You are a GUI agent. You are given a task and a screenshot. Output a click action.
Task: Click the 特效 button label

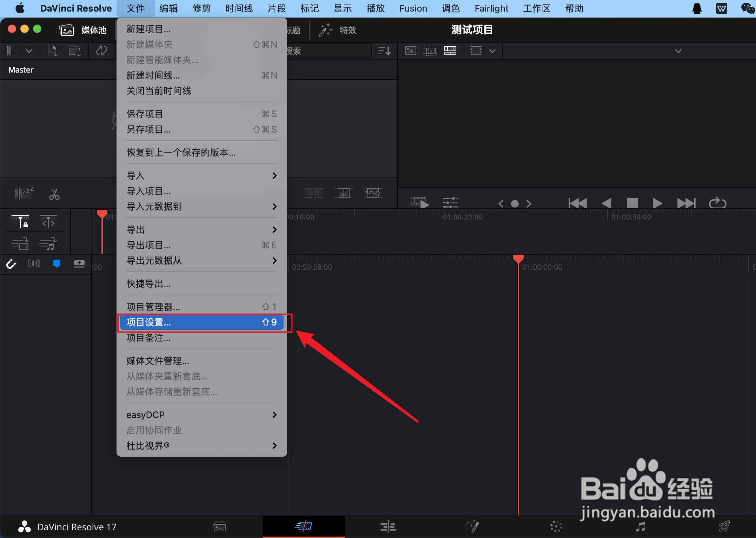pyautogui.click(x=348, y=30)
